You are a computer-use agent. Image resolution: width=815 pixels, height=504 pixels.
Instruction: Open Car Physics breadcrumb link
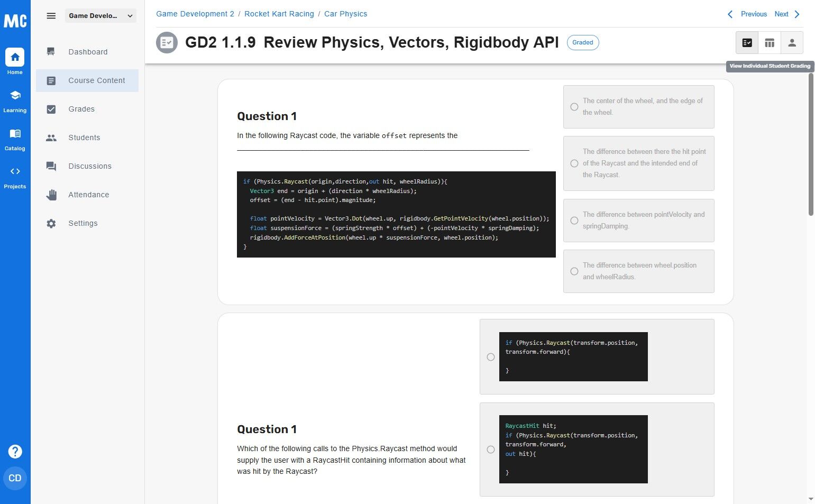pos(345,14)
